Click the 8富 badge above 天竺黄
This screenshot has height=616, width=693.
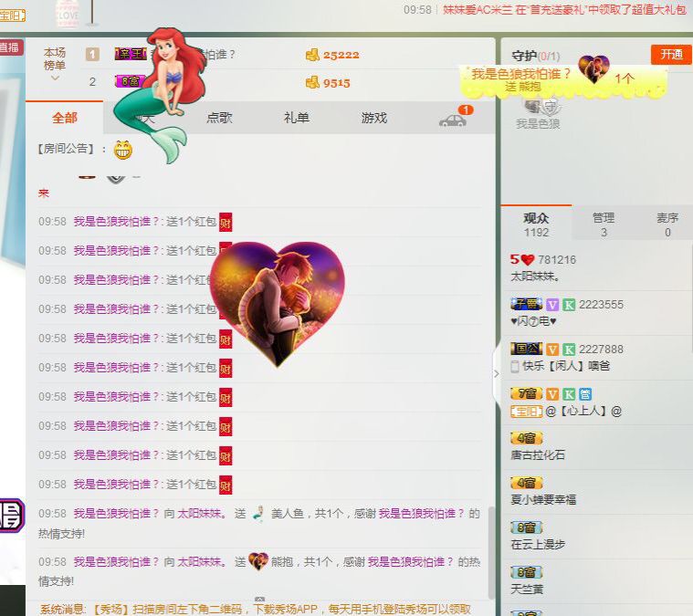pos(527,572)
